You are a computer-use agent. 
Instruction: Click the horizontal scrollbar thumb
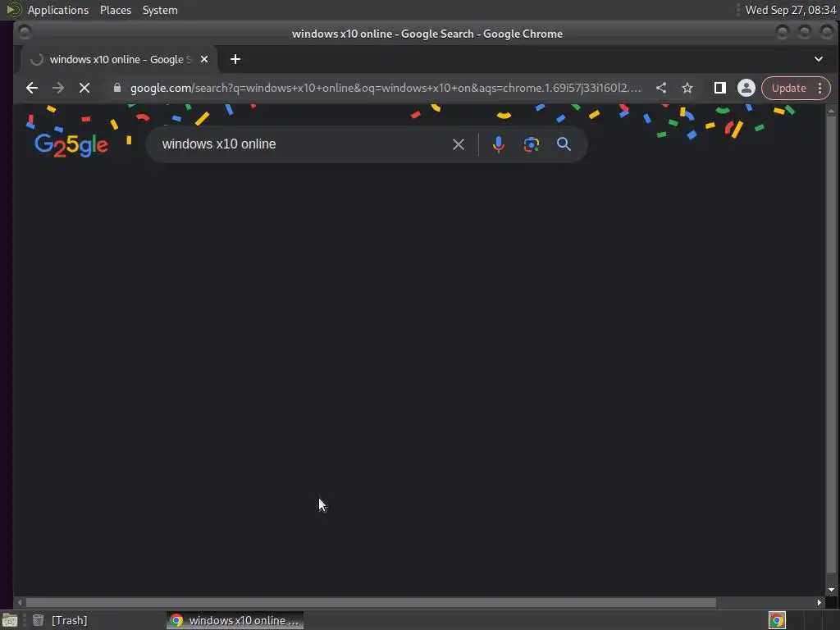[371, 603]
